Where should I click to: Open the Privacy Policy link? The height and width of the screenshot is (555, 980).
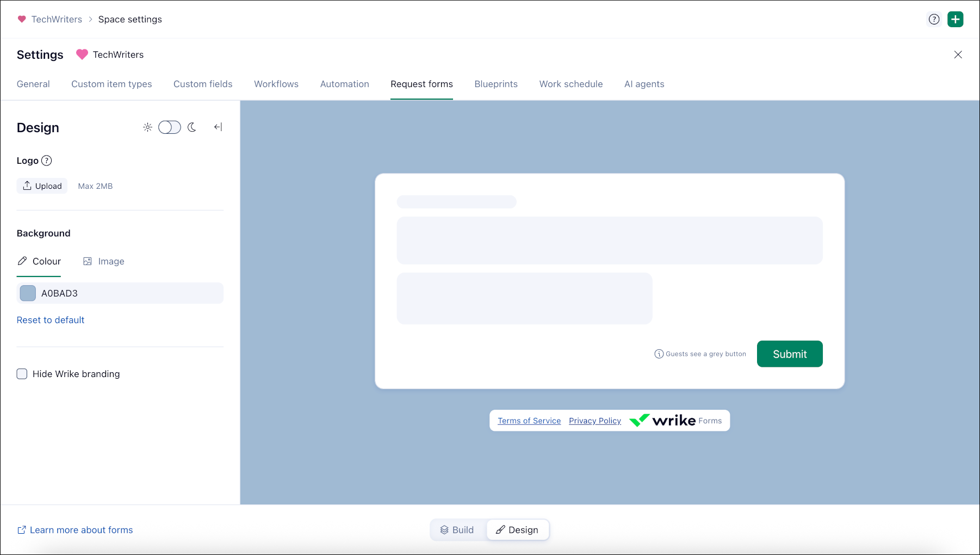pos(595,421)
